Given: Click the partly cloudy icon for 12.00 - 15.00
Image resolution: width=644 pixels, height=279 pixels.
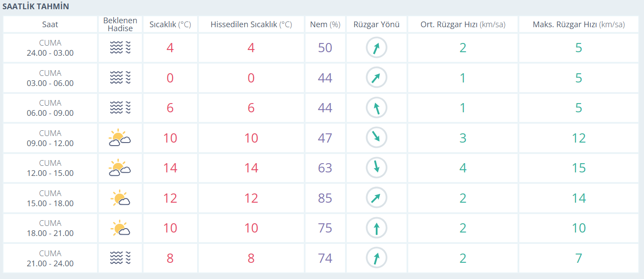Looking at the screenshot, I should [120, 168].
